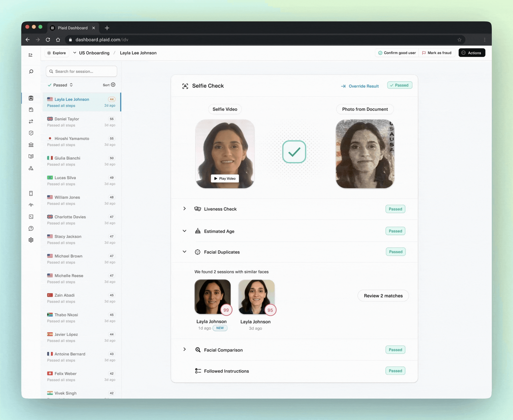Image resolution: width=513 pixels, height=420 pixels.
Task: Click Override Result link
Action: (360, 86)
